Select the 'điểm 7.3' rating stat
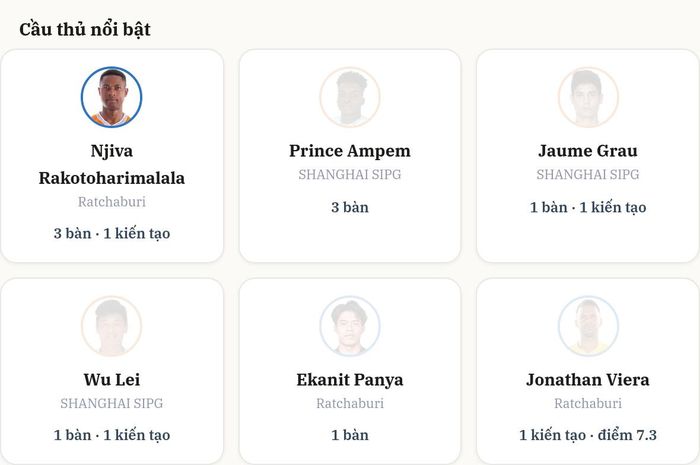The image size is (700, 465). [627, 435]
